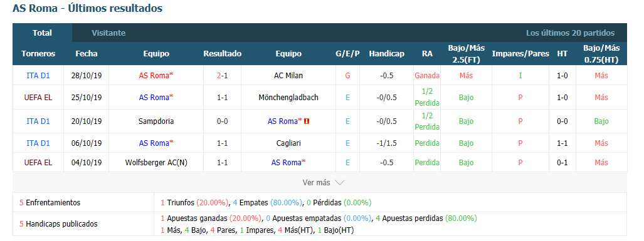
Task: Select the Cagliari team link
Action: coord(288,143)
